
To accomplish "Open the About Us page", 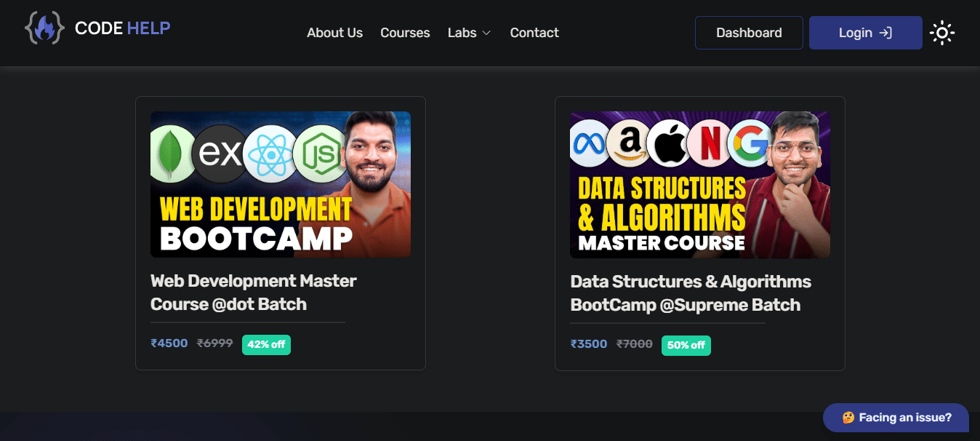I will pyautogui.click(x=334, y=33).
